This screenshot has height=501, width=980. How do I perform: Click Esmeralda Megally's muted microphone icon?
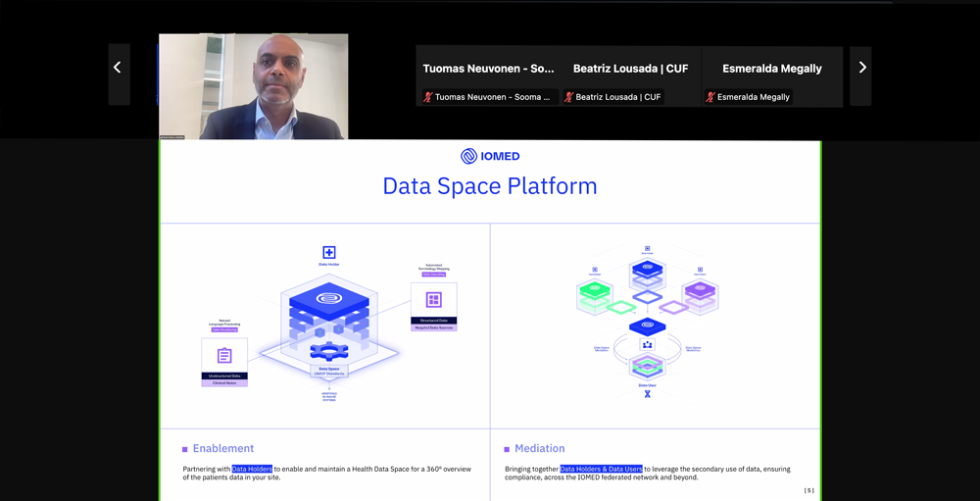pyautogui.click(x=710, y=97)
